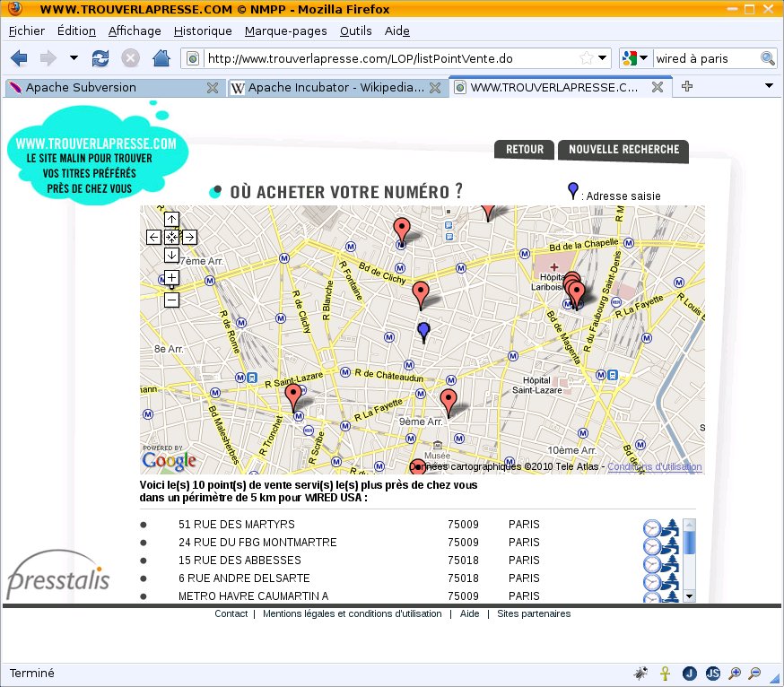This screenshot has height=687, width=784.
Task: Click the NOUVELLE RECHERCHE button
Action: (x=623, y=150)
